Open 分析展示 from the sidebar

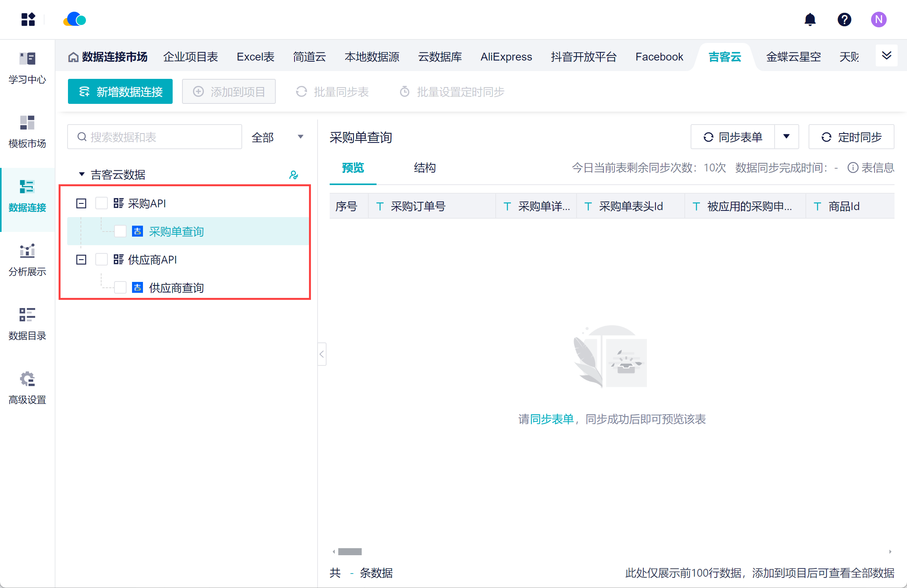pos(27,260)
